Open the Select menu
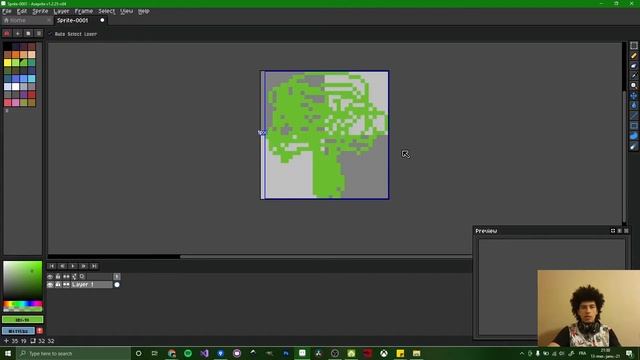640x360 pixels. click(x=107, y=11)
